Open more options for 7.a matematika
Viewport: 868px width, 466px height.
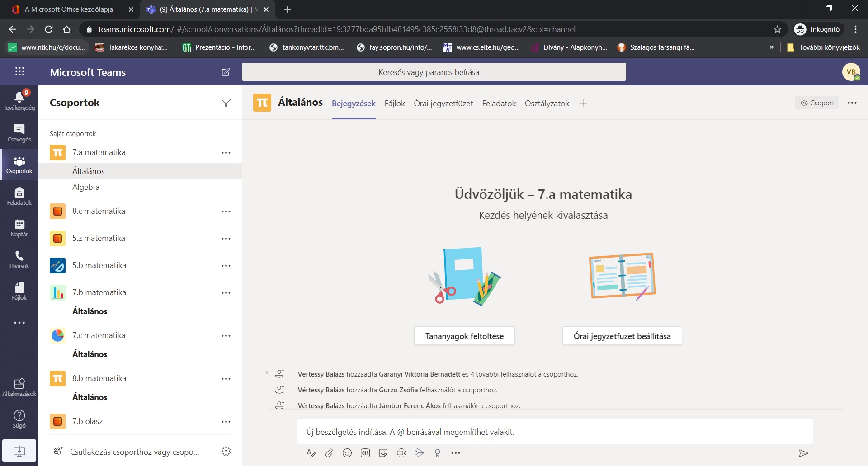(x=226, y=153)
